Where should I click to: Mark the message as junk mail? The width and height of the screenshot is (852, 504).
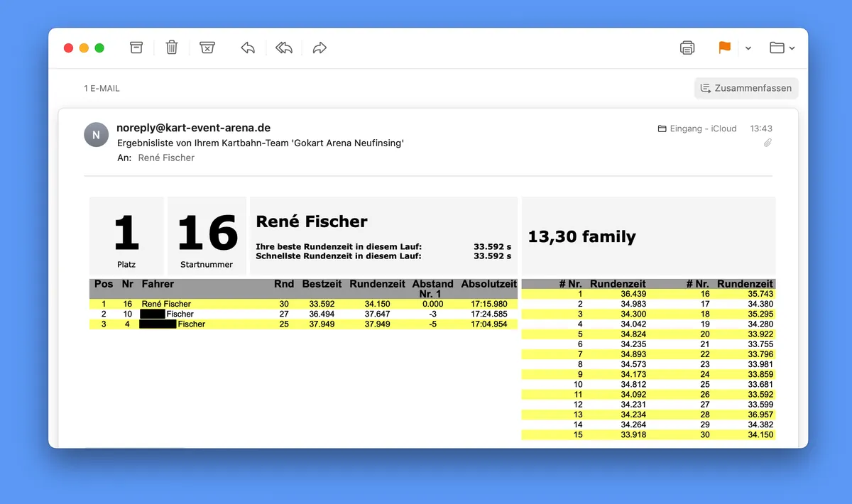[x=207, y=47]
